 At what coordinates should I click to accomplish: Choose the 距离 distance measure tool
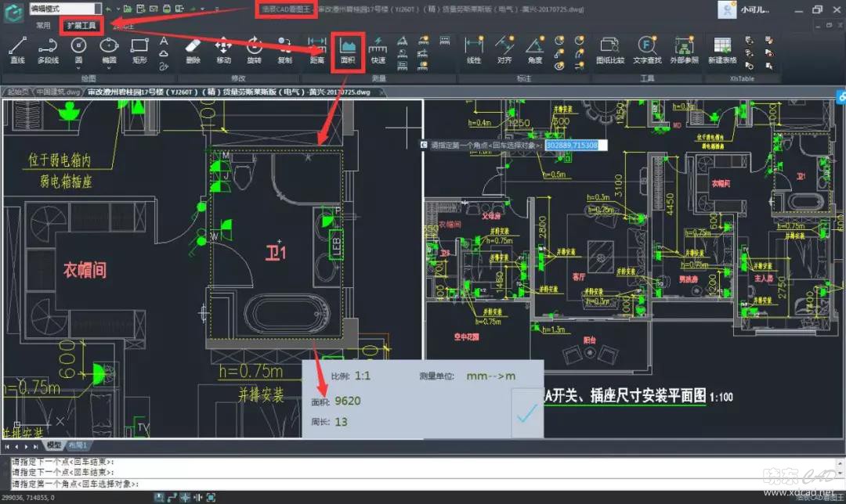pos(316,50)
